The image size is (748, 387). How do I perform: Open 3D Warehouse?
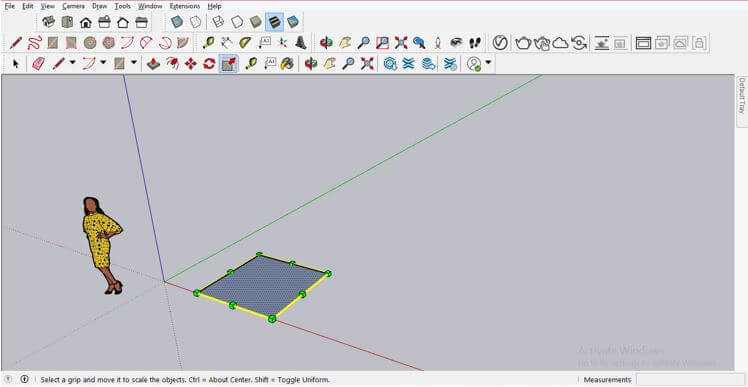[391, 63]
